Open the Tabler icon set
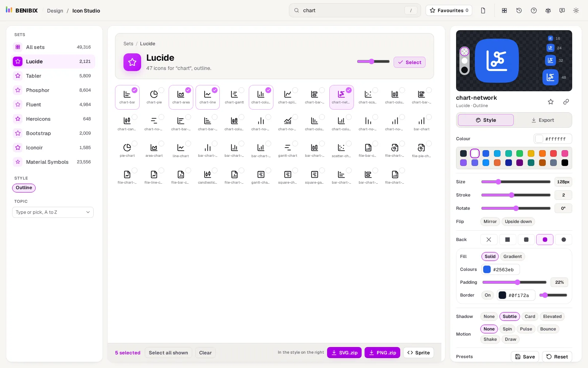The width and height of the screenshot is (588, 368). pos(53,76)
